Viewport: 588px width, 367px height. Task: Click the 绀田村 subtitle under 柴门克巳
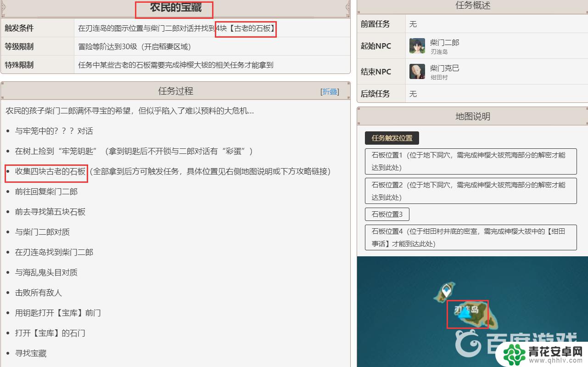(439, 77)
